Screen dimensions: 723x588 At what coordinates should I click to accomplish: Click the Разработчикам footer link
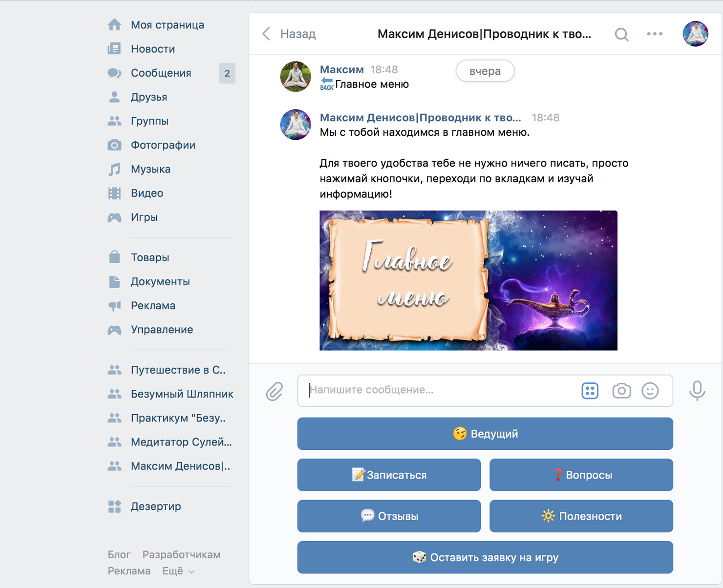tap(181, 554)
